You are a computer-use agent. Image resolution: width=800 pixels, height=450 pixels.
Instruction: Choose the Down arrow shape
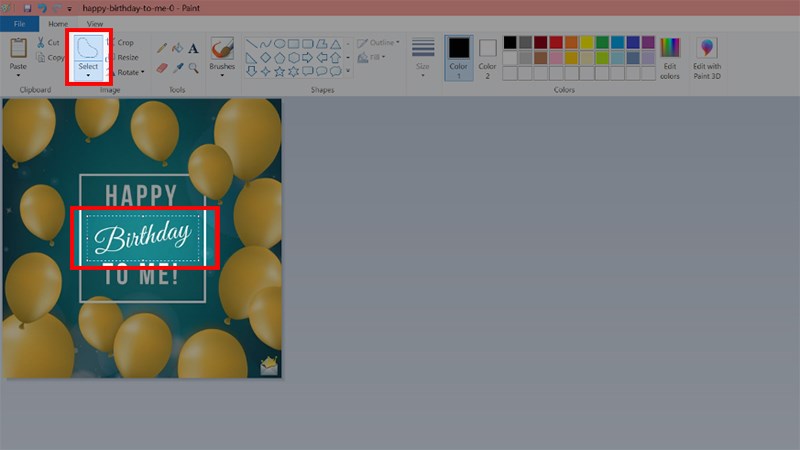click(252, 71)
